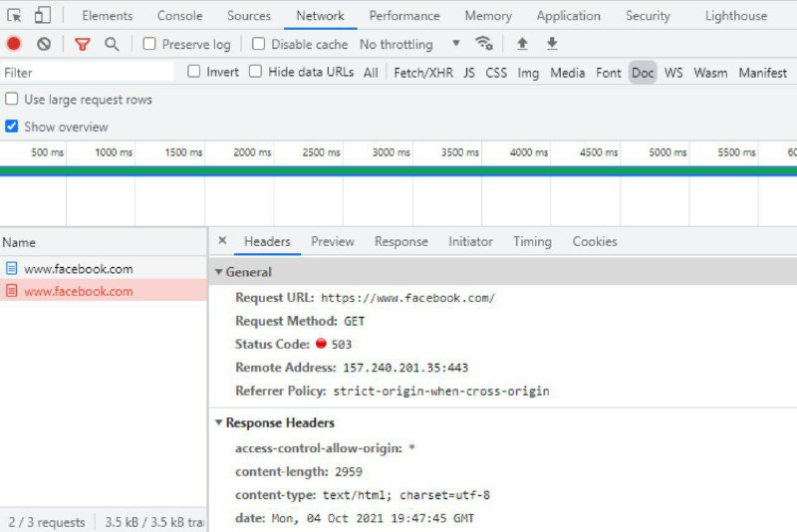Image resolution: width=797 pixels, height=532 pixels.
Task: Open the No throttling dropdown
Action: click(410, 44)
